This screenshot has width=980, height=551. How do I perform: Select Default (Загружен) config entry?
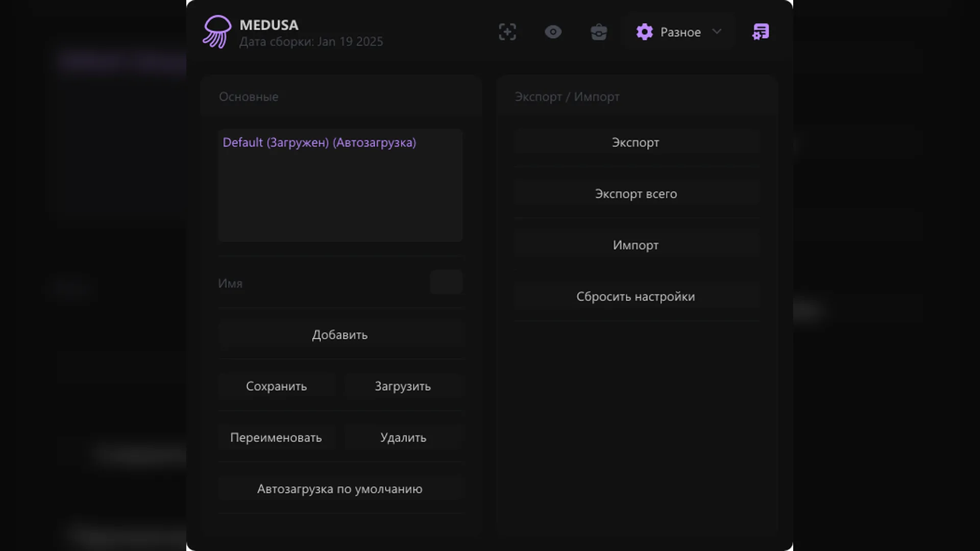coord(319,142)
